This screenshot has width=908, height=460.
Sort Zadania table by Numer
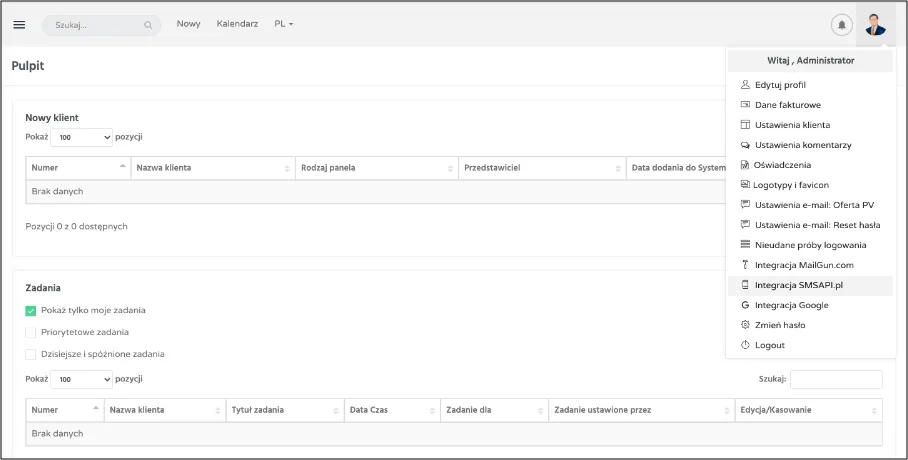click(65, 410)
